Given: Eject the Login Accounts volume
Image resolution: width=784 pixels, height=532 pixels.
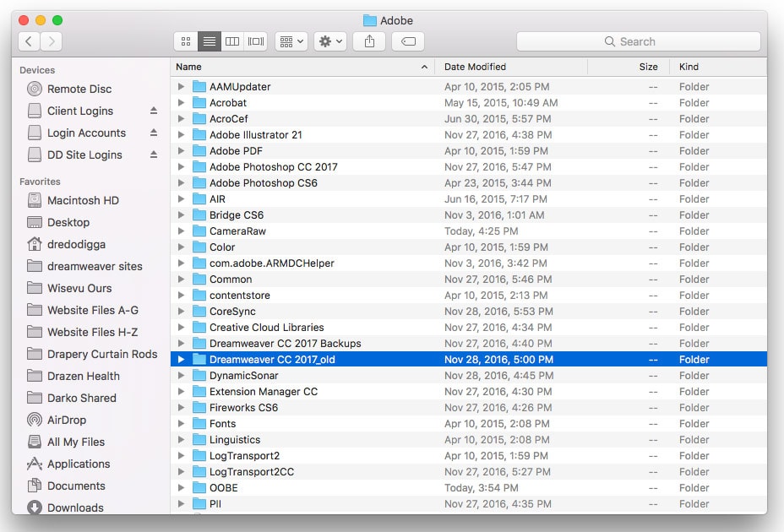Looking at the screenshot, I should (x=154, y=133).
